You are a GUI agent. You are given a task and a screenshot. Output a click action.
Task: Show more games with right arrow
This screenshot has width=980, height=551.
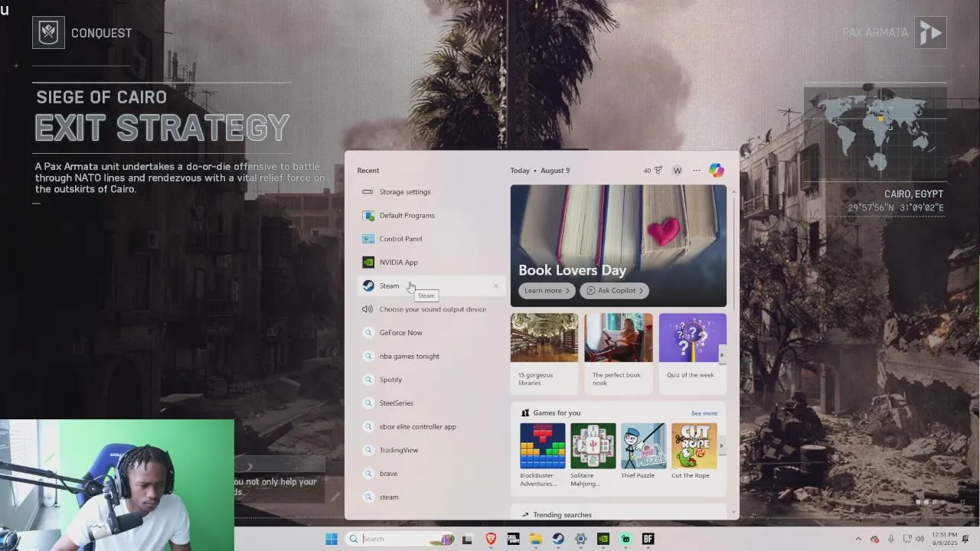pyautogui.click(x=721, y=446)
